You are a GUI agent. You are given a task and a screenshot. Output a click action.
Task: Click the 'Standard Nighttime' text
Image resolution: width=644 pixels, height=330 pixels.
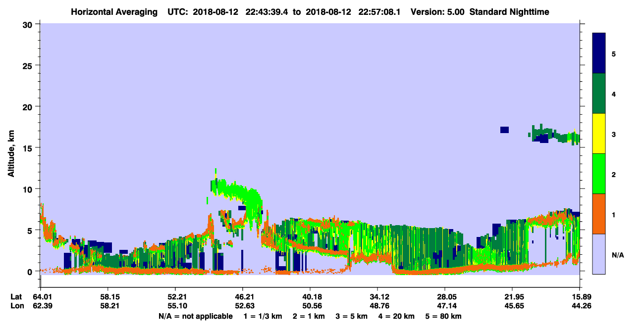pyautogui.click(x=509, y=12)
